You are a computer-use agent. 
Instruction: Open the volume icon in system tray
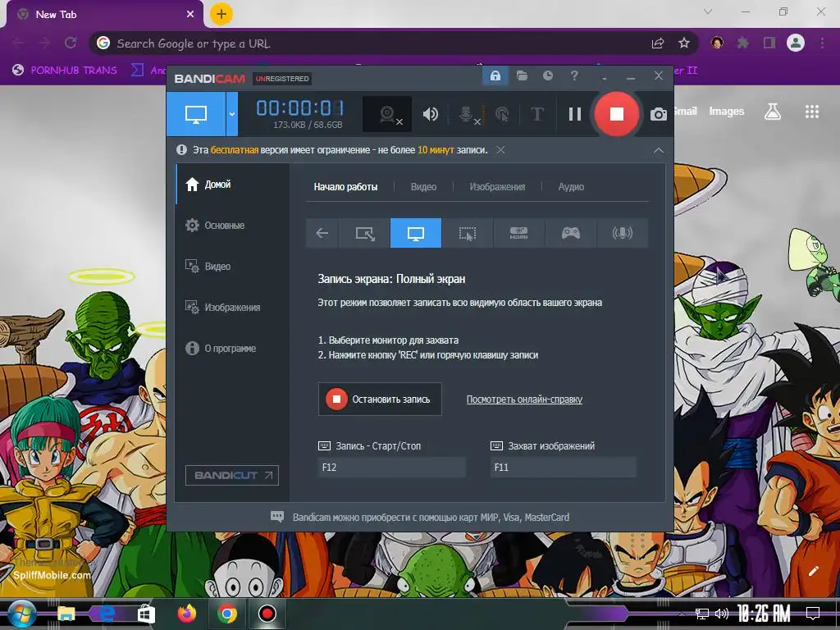click(x=722, y=614)
